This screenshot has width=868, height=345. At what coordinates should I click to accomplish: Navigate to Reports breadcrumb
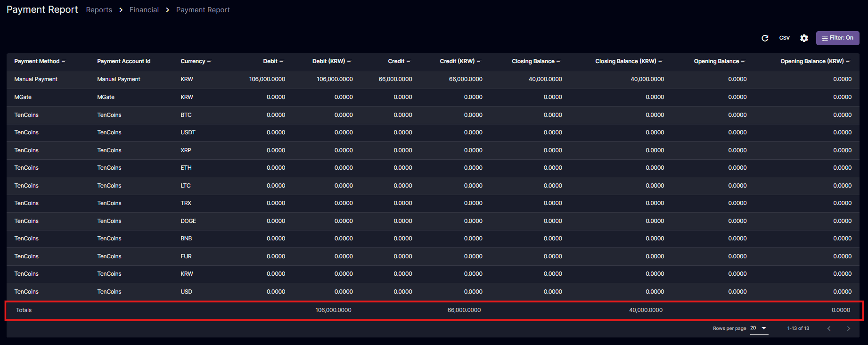click(99, 10)
